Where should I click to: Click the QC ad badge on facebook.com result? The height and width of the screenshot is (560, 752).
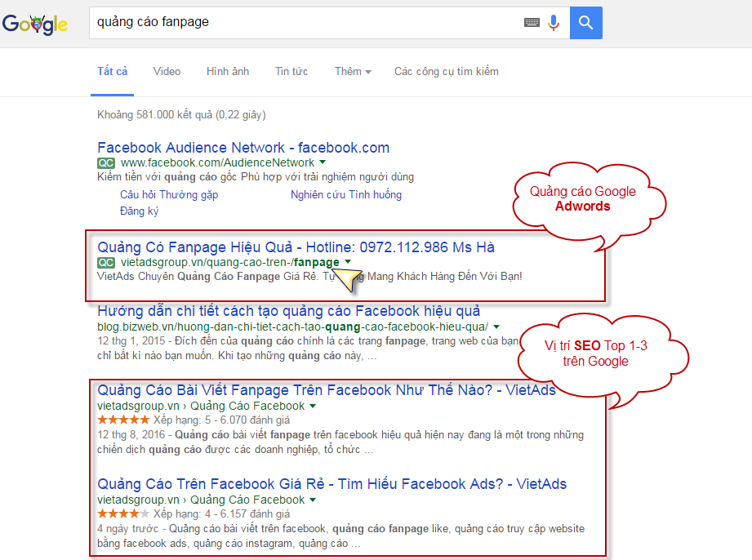click(x=105, y=163)
